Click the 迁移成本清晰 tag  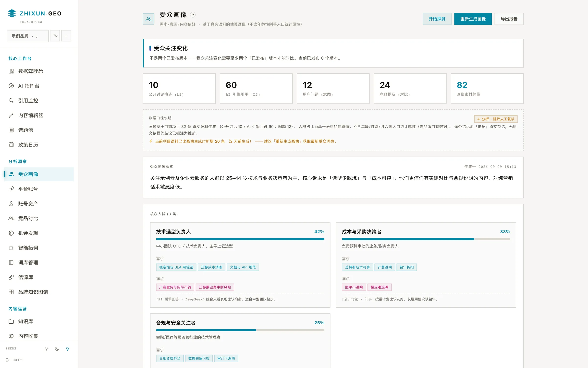tap(212, 267)
